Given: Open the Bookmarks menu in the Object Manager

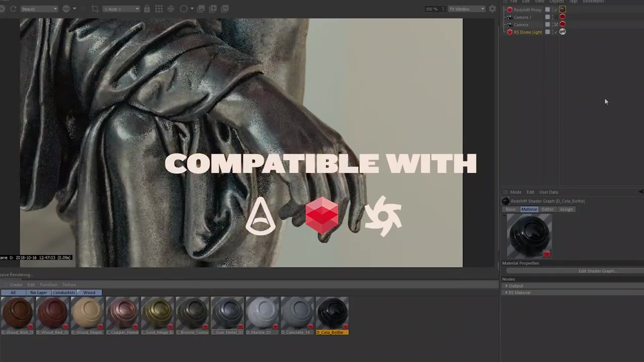Looking at the screenshot, I should pos(593,2).
